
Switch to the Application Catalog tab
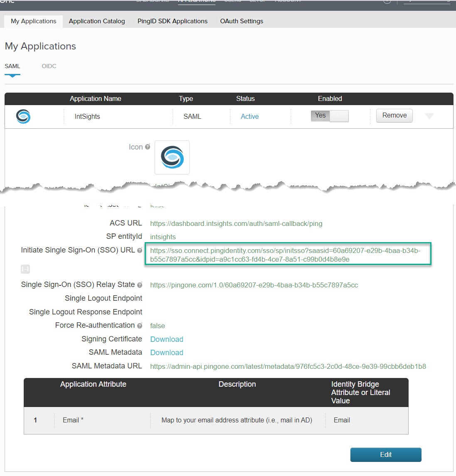tap(97, 21)
